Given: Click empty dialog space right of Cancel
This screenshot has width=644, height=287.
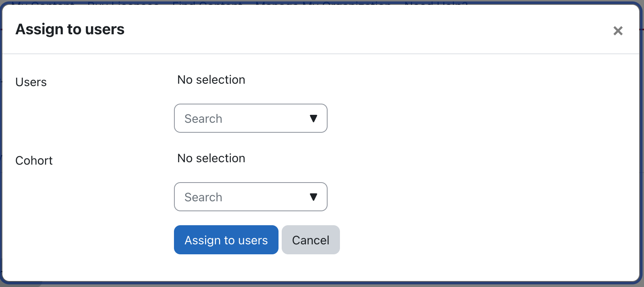Looking at the screenshot, I should click(x=479, y=240).
